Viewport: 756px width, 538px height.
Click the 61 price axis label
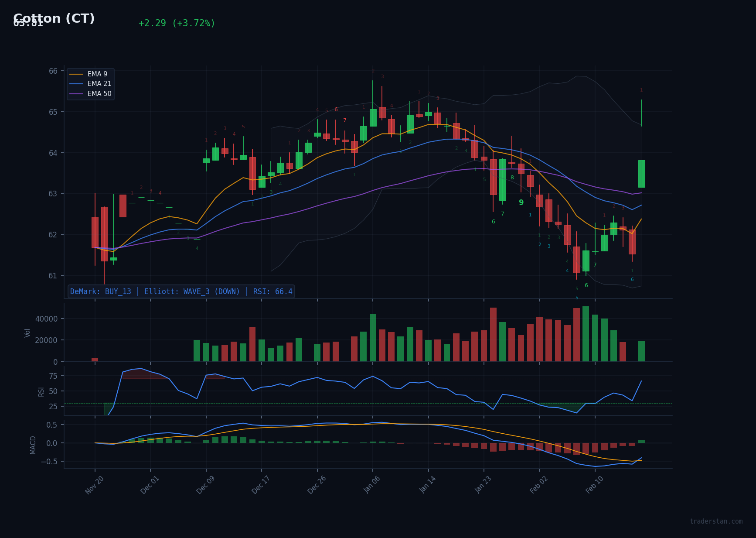click(53, 275)
